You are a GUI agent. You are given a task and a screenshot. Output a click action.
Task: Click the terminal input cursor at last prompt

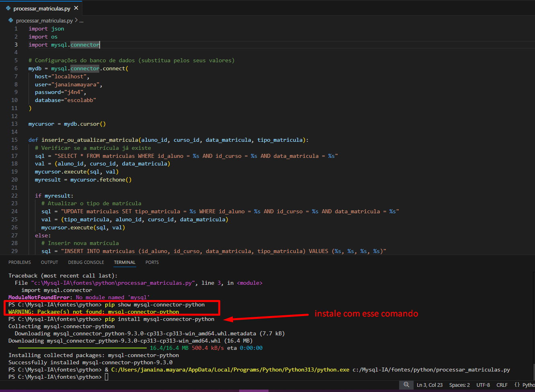tap(107, 377)
